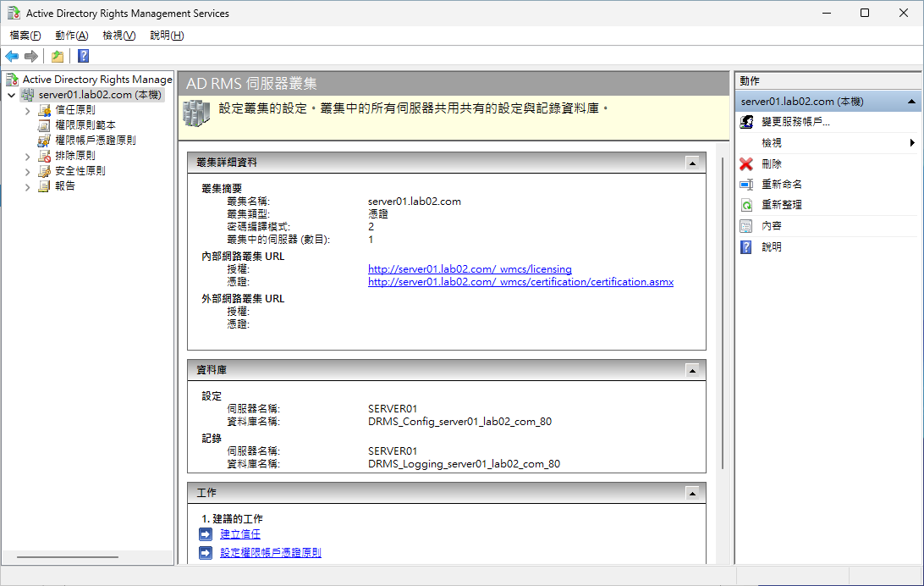
Task: Click the 說明 help icon in Actions pane
Action: tap(746, 247)
